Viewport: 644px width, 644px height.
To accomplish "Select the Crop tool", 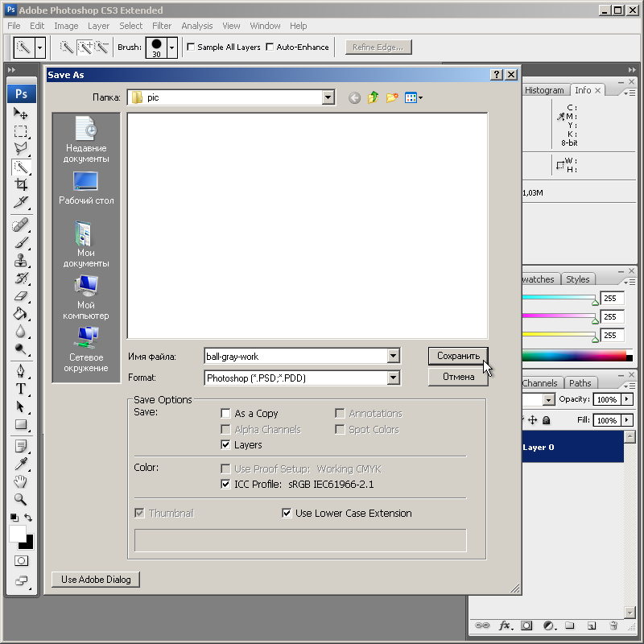I will click(x=21, y=184).
